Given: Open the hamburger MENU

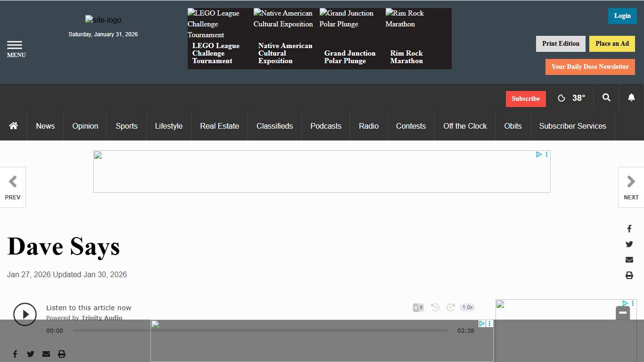Looking at the screenshot, I should [16, 49].
